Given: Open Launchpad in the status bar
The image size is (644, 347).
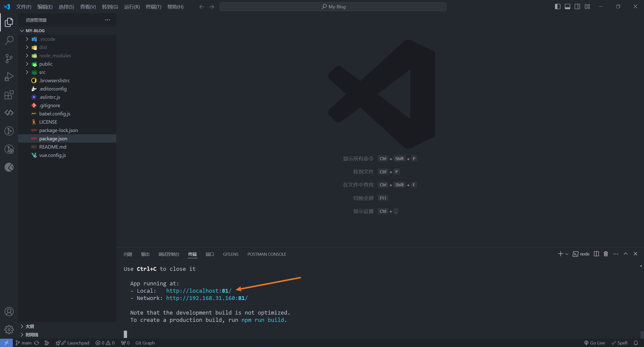Looking at the screenshot, I should tap(72, 343).
